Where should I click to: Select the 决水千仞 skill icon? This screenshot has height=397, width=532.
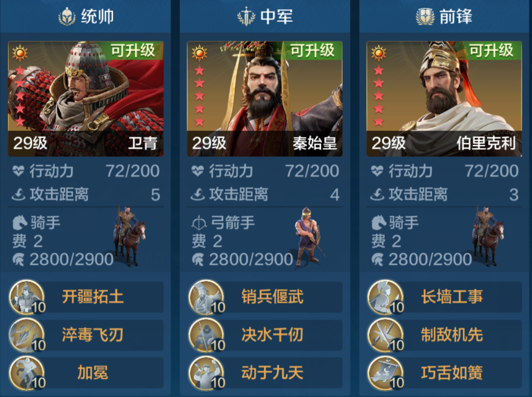click(x=206, y=335)
